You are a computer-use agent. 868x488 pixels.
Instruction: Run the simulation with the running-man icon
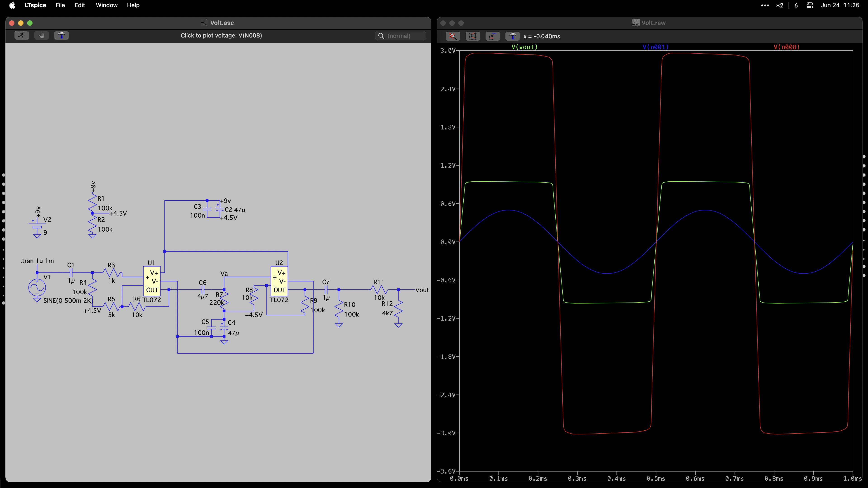[21, 35]
